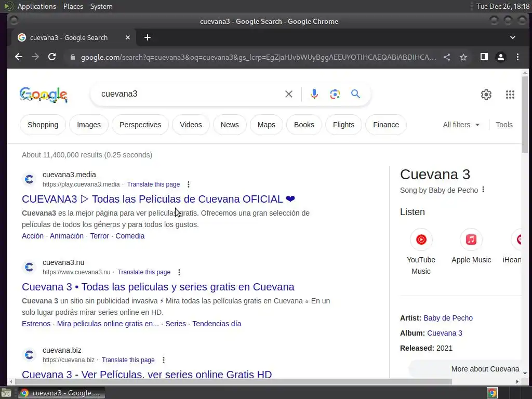
Task: Submit search with magnifying glass icon
Action: 355,94
